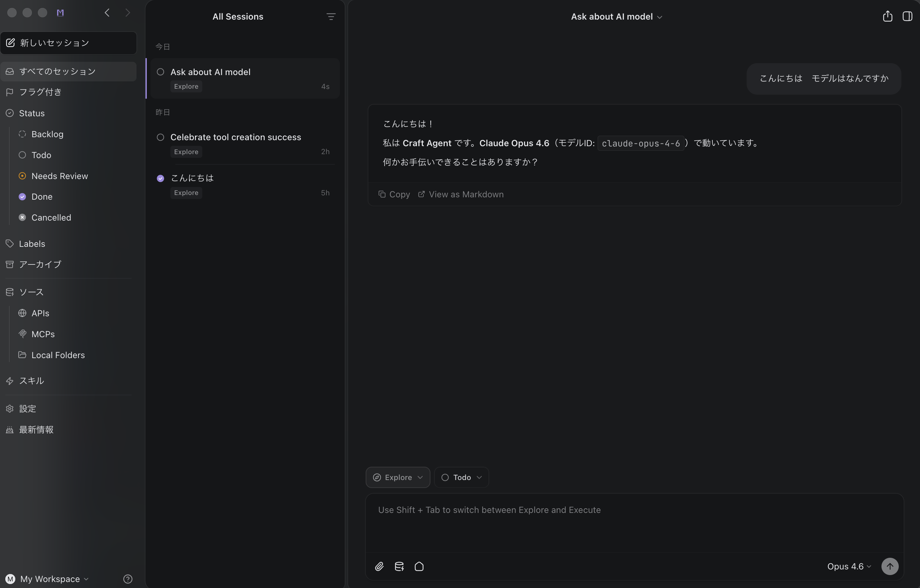Click the working directory icon next to sources
This screenshot has width=920, height=588.
419,566
